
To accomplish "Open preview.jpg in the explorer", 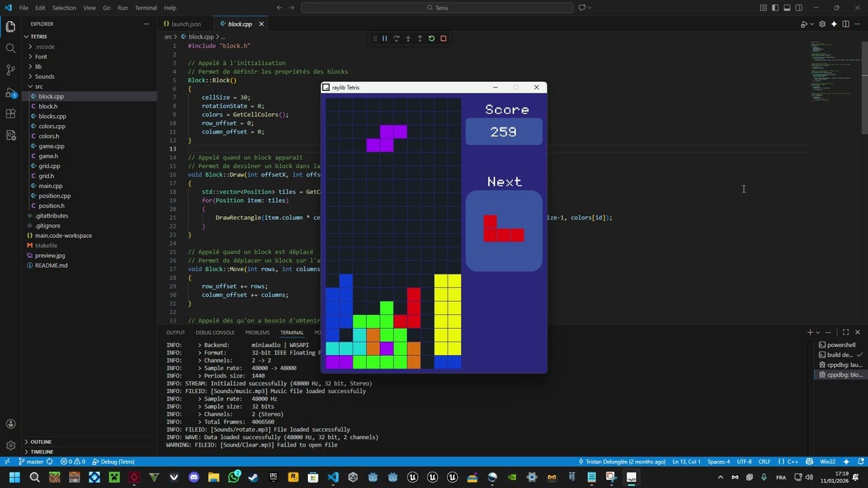I will pos(50,256).
